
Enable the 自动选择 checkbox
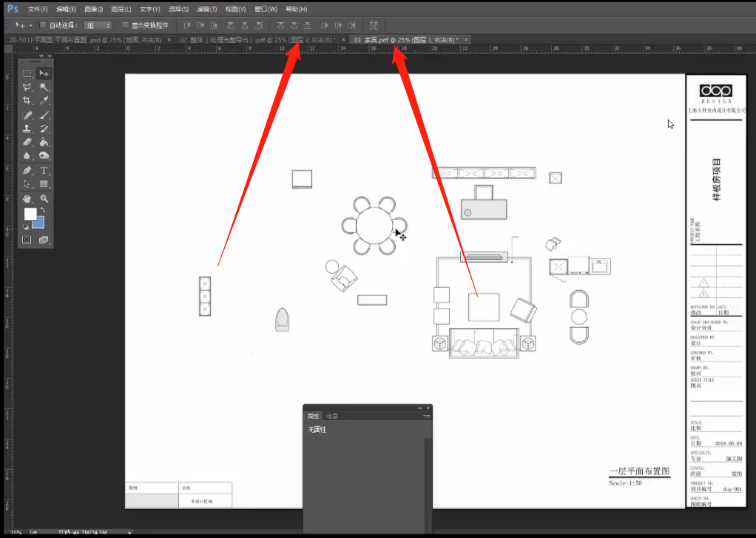(43, 25)
